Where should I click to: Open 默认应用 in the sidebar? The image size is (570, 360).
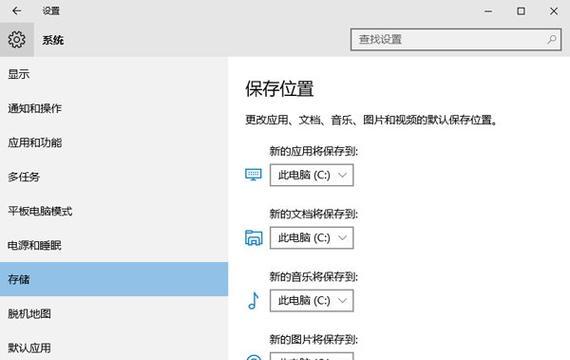pos(114,348)
